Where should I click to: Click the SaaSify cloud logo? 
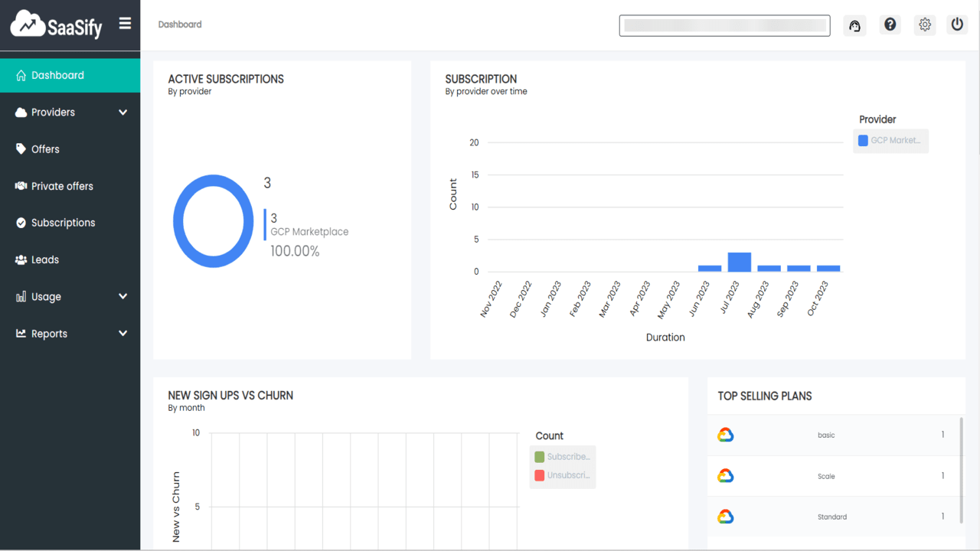coord(56,24)
